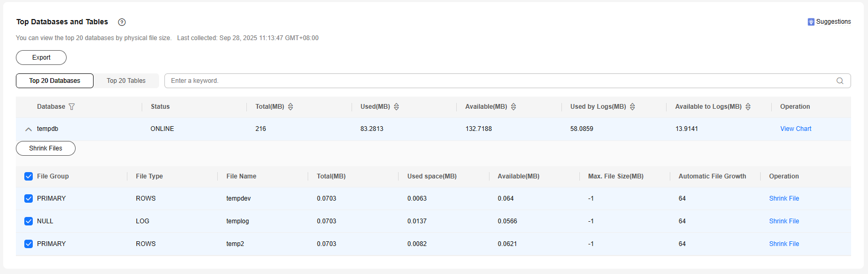Viewport: 868px width, 274px height.
Task: Click the Export button
Action: [41, 58]
